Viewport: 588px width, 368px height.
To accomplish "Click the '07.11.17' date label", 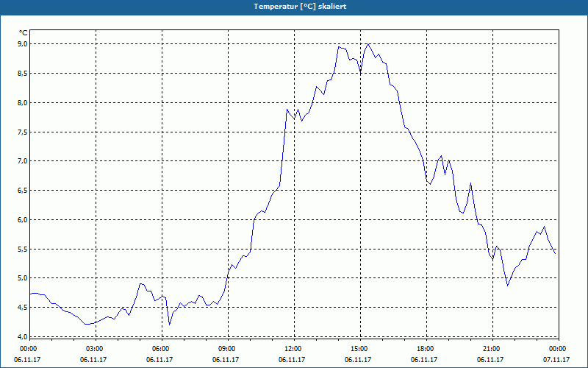I will (556, 359).
